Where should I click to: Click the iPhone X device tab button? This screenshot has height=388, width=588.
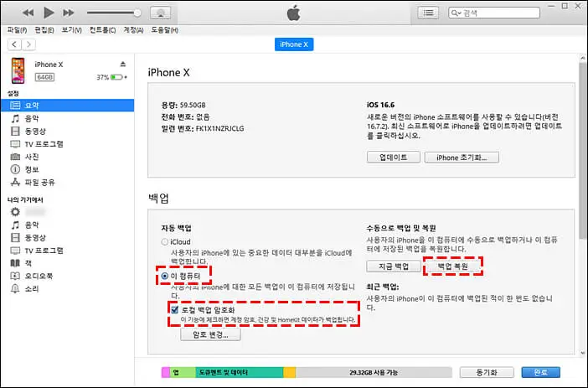point(294,44)
